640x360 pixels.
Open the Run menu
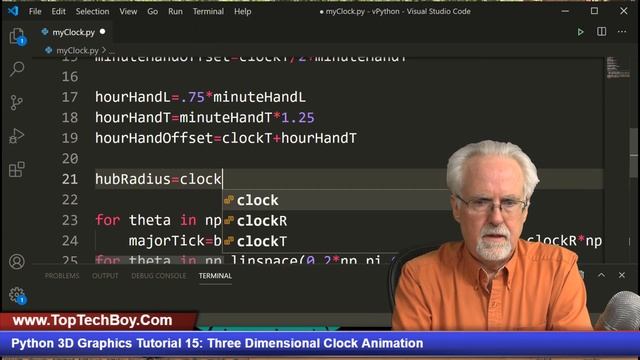pyautogui.click(x=176, y=11)
